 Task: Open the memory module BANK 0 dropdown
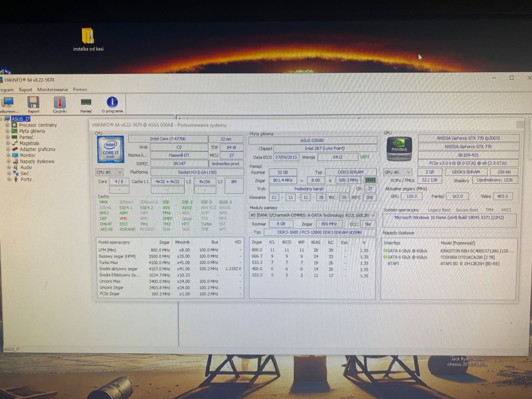pos(312,215)
